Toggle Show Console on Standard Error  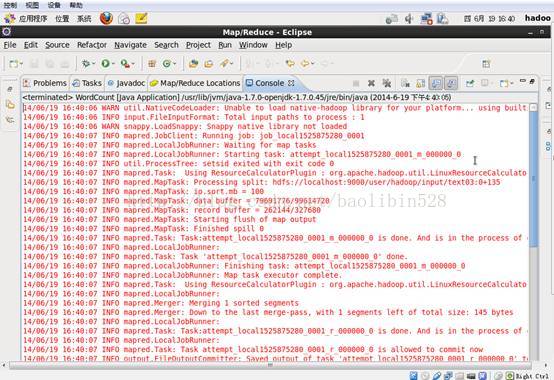451,83
